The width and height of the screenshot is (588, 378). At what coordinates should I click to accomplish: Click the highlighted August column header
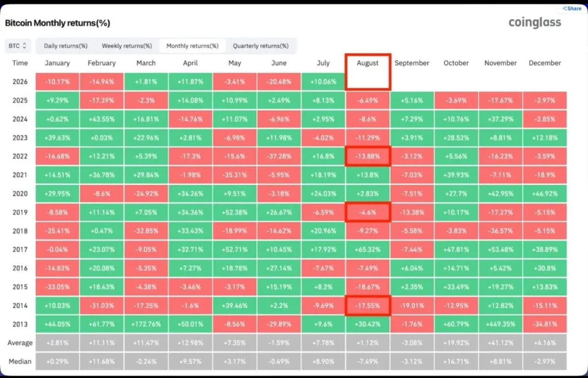[368, 71]
